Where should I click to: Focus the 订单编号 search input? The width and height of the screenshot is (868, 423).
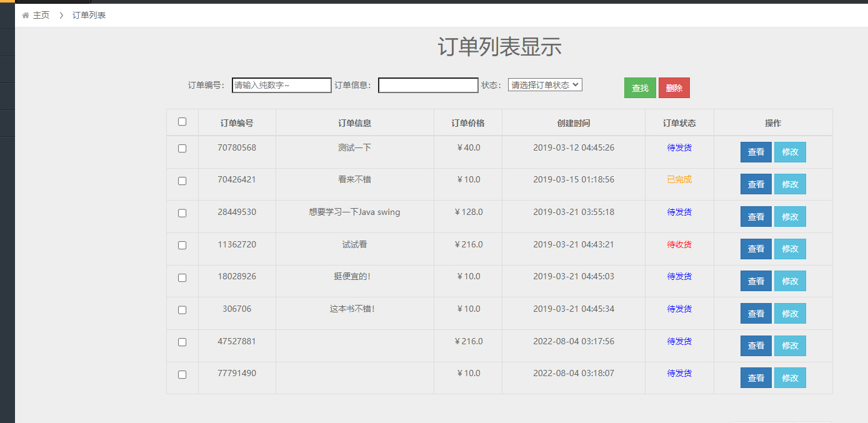coord(282,85)
